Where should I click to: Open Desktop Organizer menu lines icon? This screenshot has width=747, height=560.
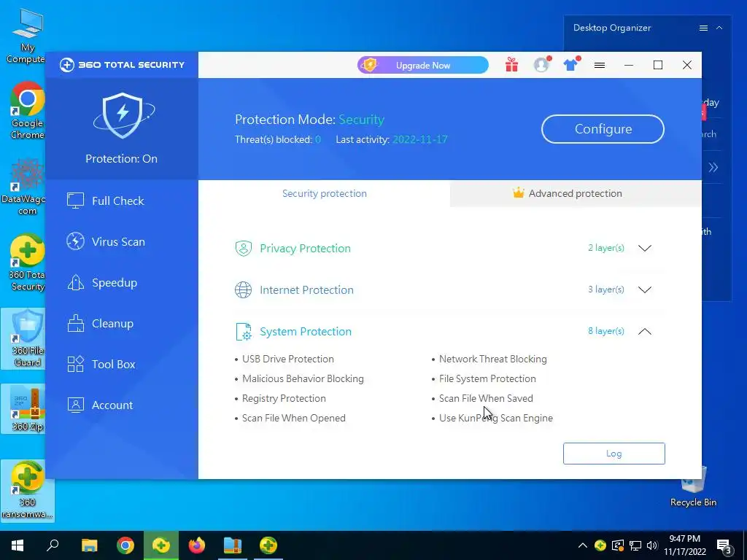tap(703, 28)
